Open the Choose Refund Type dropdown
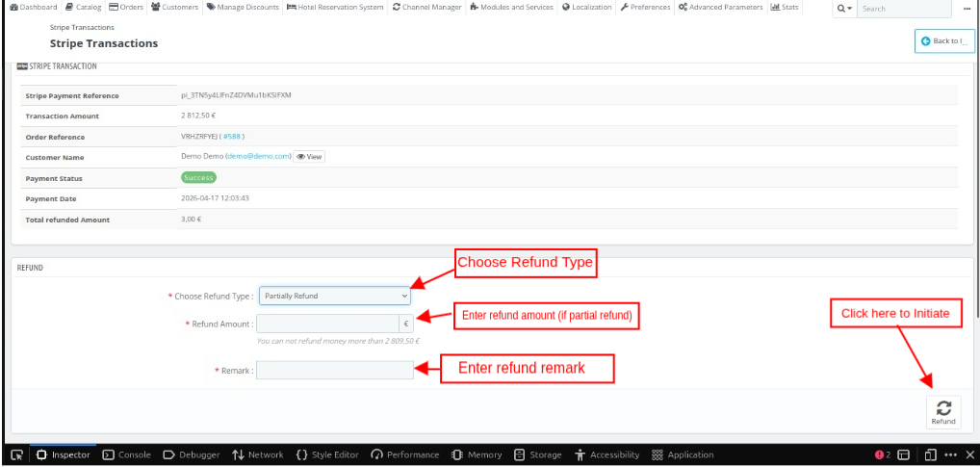 coord(334,296)
